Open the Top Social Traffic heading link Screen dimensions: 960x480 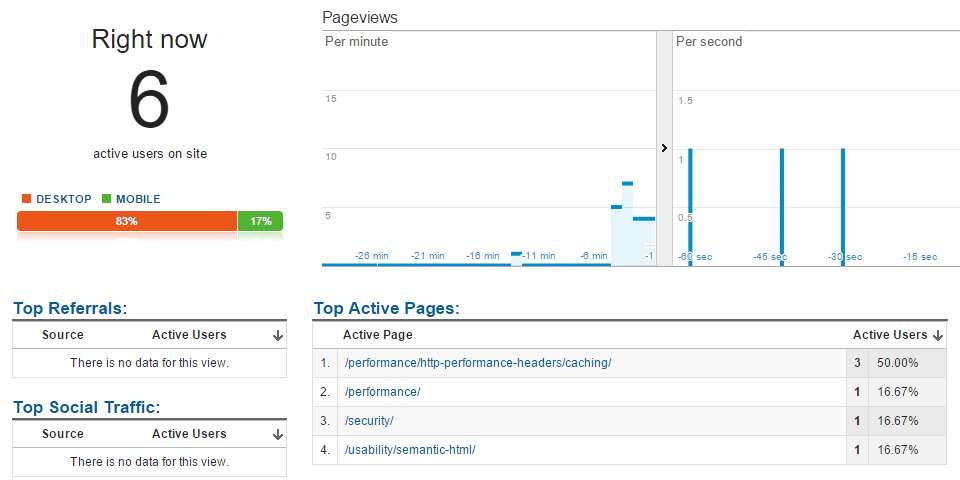pos(86,407)
